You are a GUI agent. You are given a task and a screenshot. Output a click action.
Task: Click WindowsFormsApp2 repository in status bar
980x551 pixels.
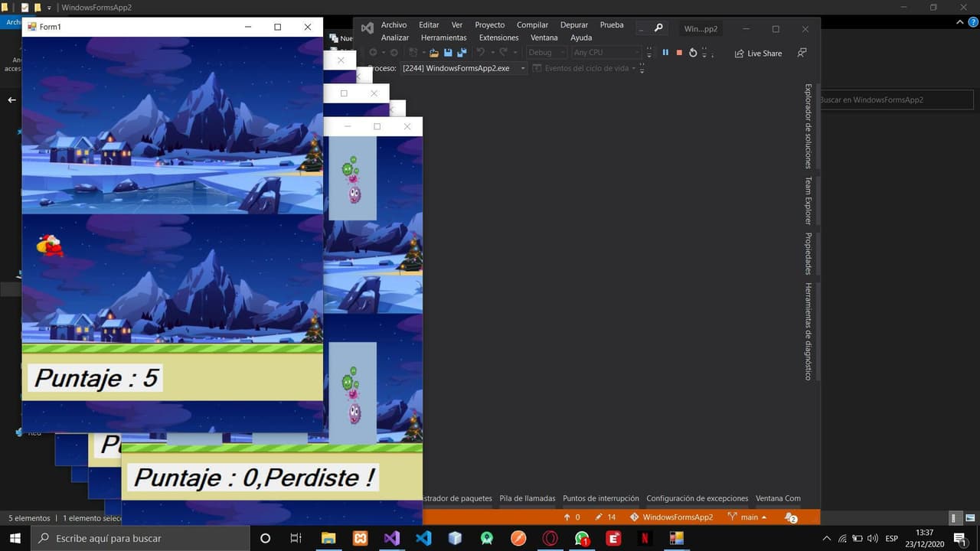(671, 517)
